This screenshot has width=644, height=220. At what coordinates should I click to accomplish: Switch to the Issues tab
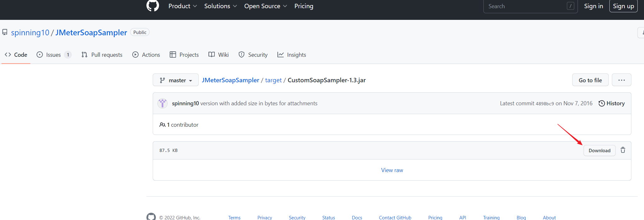click(54, 55)
